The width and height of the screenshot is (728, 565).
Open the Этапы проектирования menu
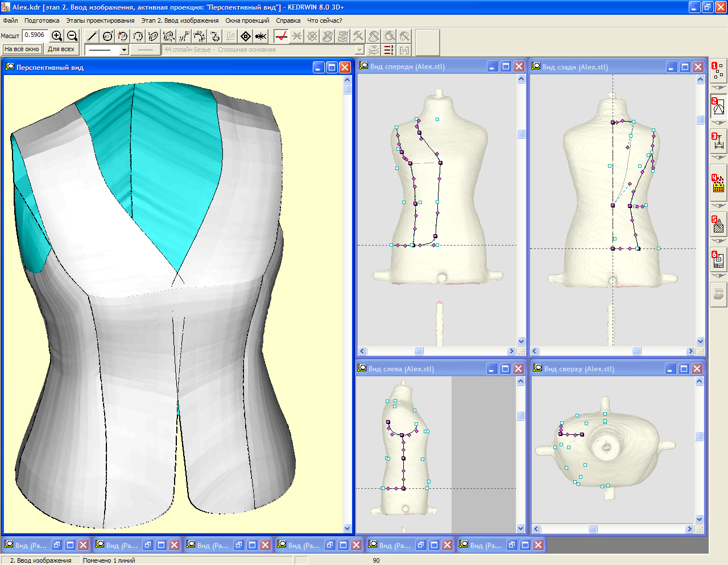click(x=100, y=20)
